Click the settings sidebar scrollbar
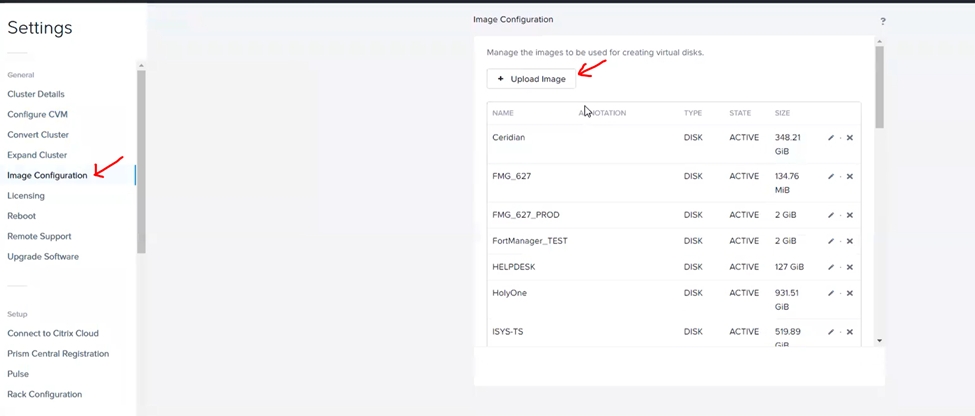 click(141, 160)
